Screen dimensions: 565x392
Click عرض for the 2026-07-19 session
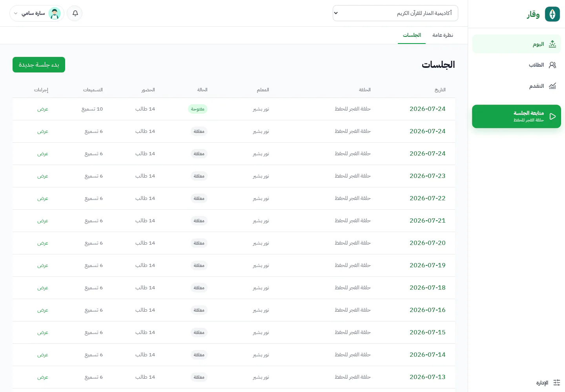click(42, 265)
